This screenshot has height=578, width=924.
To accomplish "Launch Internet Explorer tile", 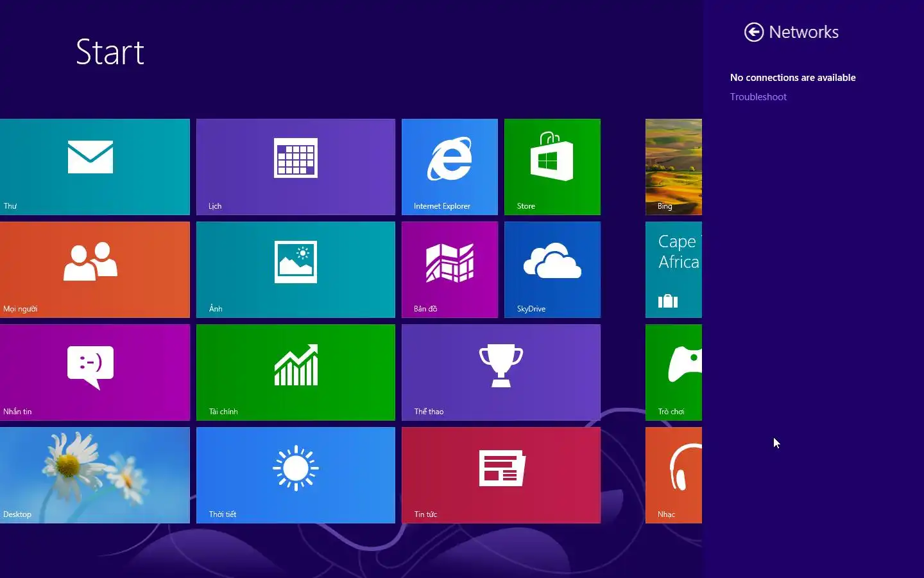I will pos(450,167).
